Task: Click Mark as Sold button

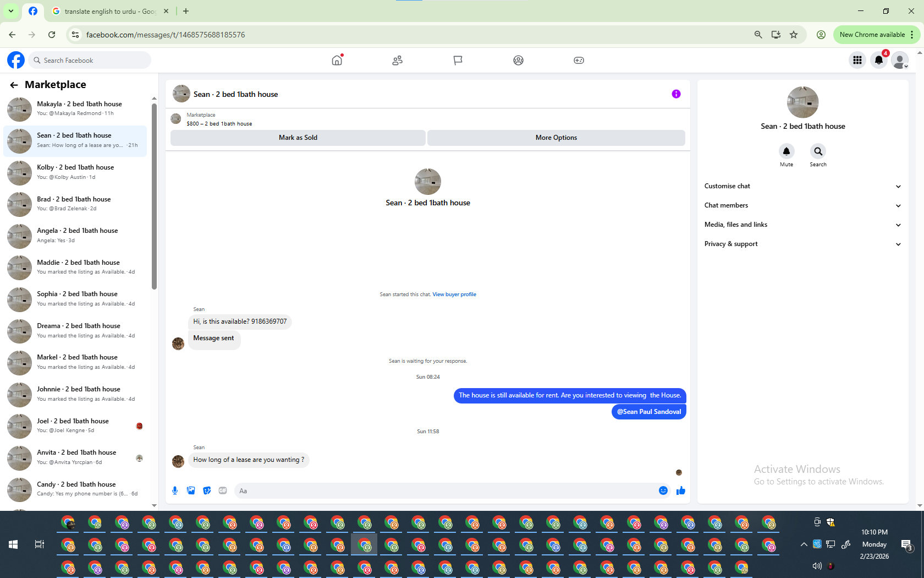Action: (298, 138)
